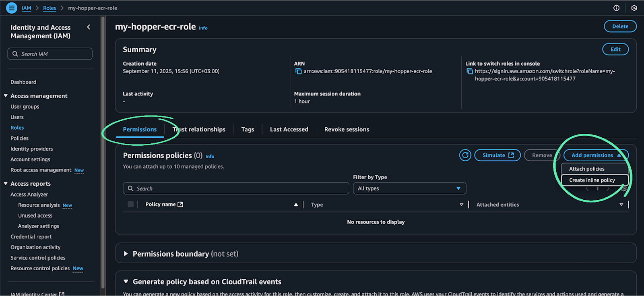
Task: Click the search magnifier in Search IAM
Action: click(15, 54)
